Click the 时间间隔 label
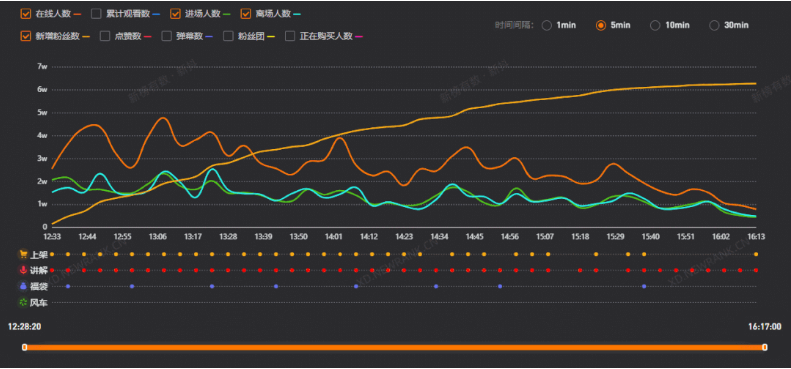The image size is (791, 369). click(x=514, y=25)
